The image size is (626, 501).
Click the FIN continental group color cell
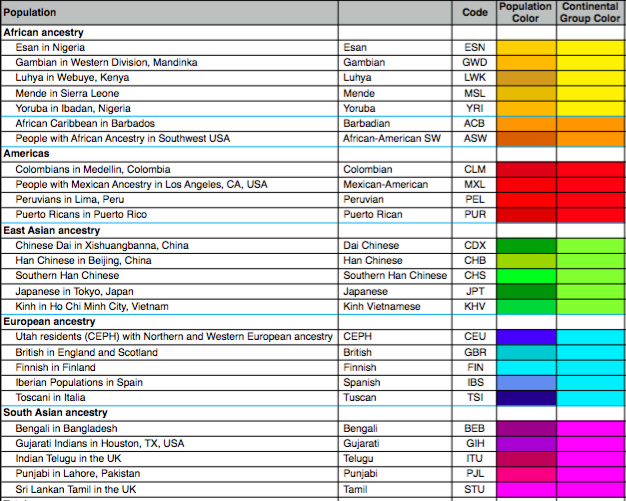click(591, 367)
